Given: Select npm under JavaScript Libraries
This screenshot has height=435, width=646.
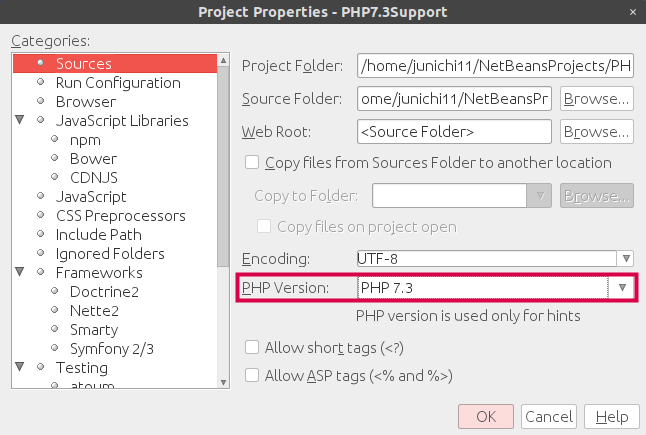Looking at the screenshot, I should (x=85, y=140).
